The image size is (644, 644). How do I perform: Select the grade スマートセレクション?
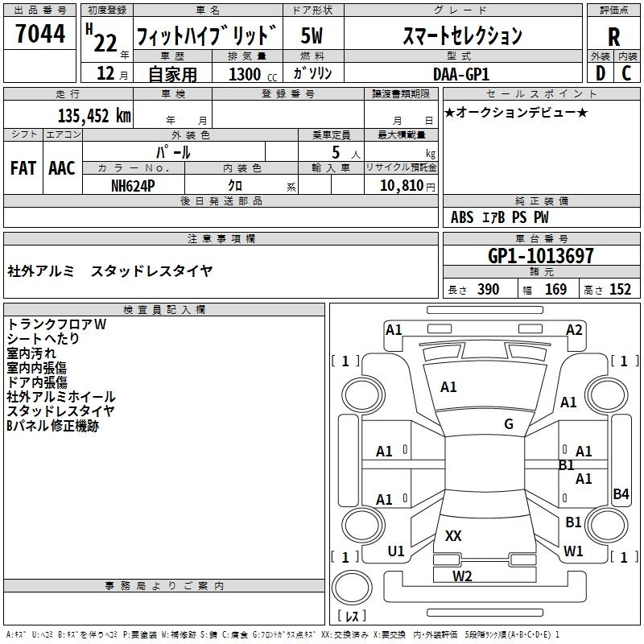pyautogui.click(x=462, y=35)
